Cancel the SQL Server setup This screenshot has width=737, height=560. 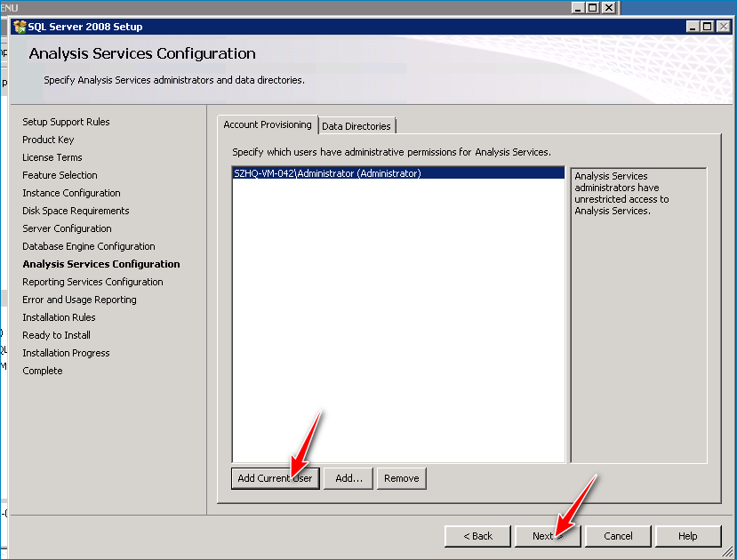click(618, 536)
